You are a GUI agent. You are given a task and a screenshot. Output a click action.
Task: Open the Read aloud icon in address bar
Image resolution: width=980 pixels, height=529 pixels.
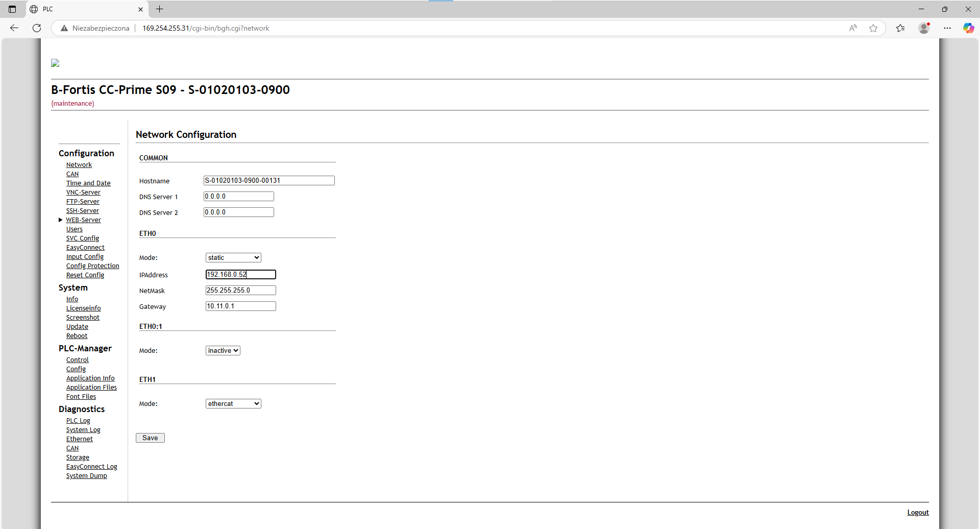coord(853,28)
